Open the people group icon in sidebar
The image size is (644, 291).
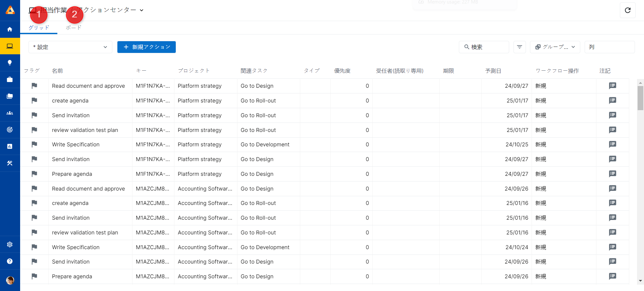[x=10, y=113]
